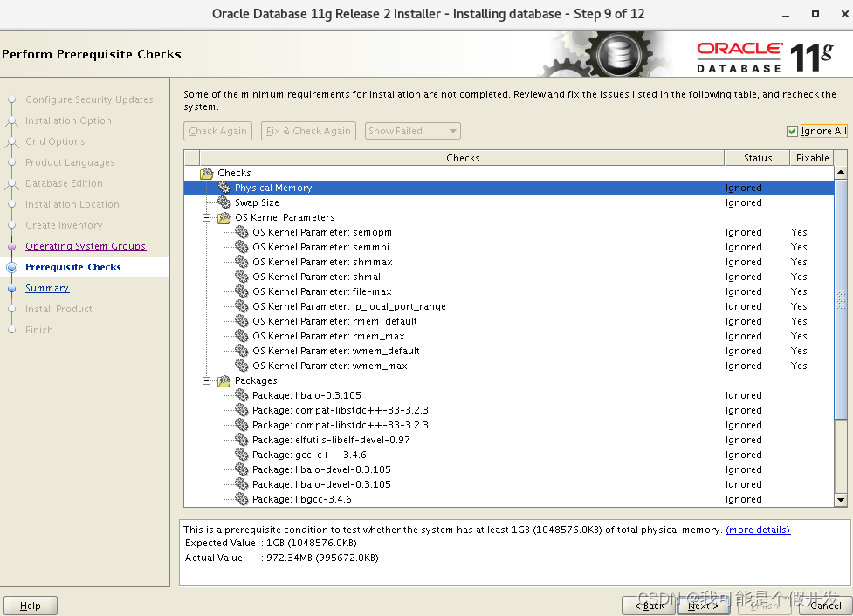
Task: Click the Packages folder icon
Action: click(x=224, y=381)
